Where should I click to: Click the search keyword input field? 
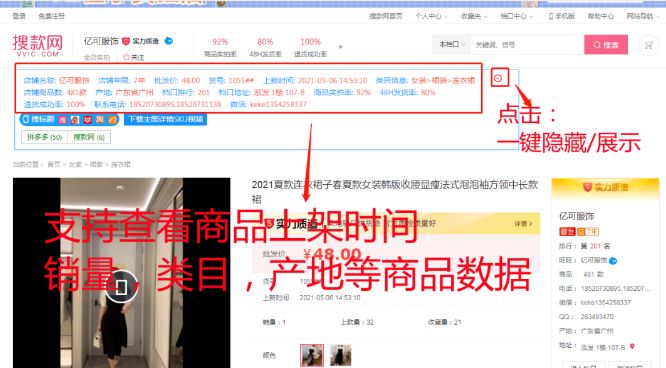point(527,45)
